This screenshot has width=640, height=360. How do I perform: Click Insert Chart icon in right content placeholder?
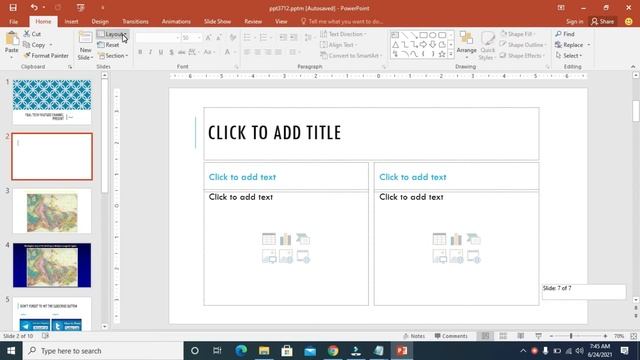click(456, 239)
